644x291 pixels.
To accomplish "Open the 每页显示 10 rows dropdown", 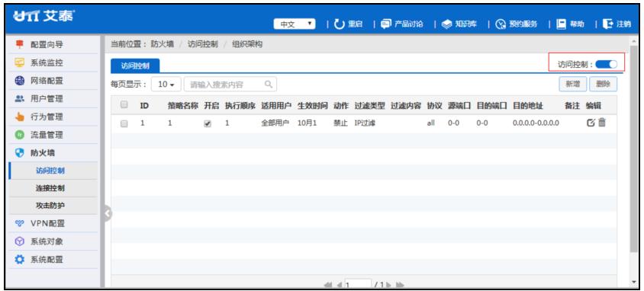I will [x=166, y=85].
